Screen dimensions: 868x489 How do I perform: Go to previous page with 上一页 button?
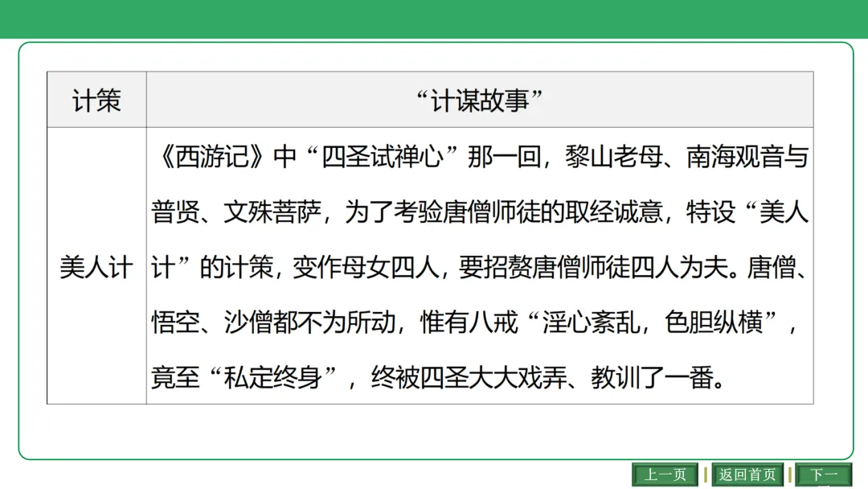coord(665,475)
